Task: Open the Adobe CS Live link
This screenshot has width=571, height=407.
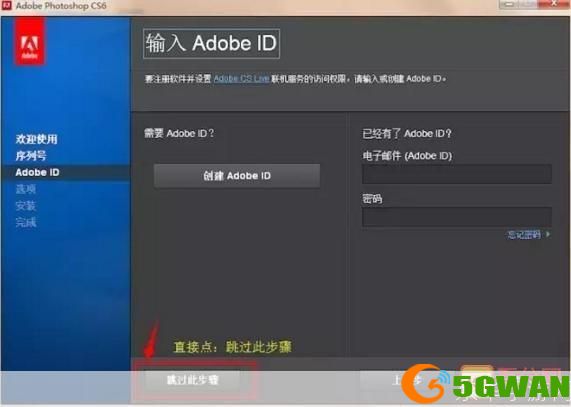Action: pos(241,79)
